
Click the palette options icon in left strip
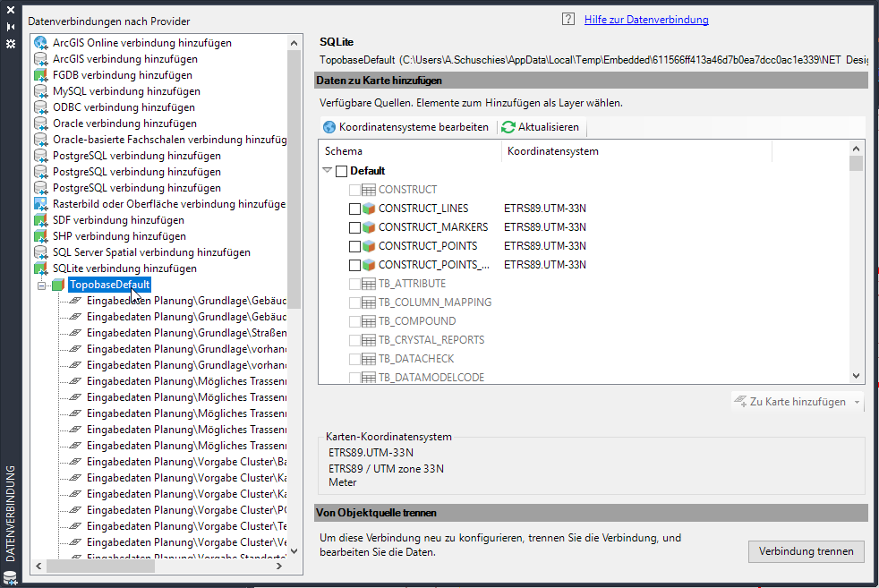(11, 43)
